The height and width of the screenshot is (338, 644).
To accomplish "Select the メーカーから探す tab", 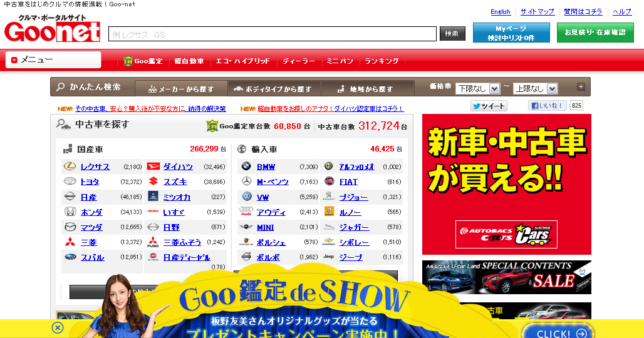I will (181, 89).
